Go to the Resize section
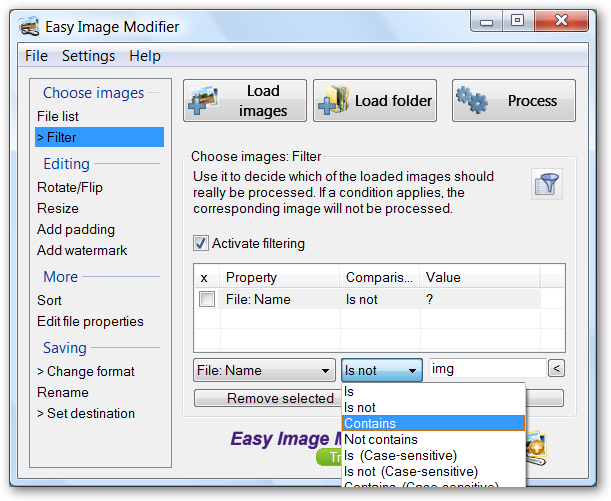The width and height of the screenshot is (611, 501). 58,208
